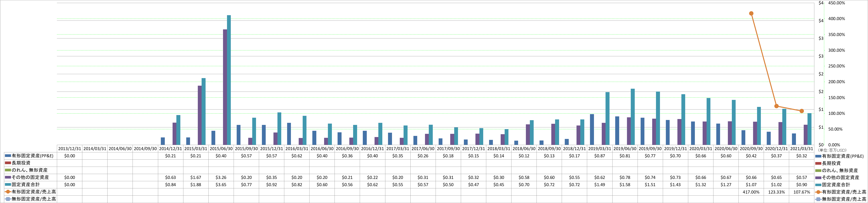Viewport: 868px width, 203px height.
Task: Click green swatch beside のれん、無形資産 in right legend
Action: click(818, 170)
